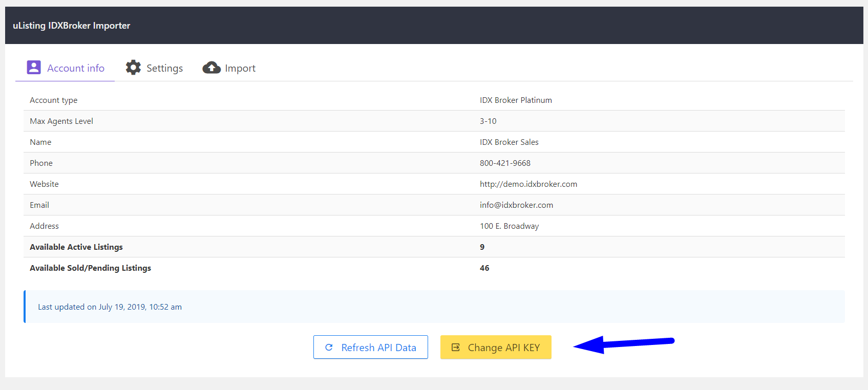Click the Available Active Listings count 9
This screenshot has height=390, width=868.
pyautogui.click(x=482, y=247)
